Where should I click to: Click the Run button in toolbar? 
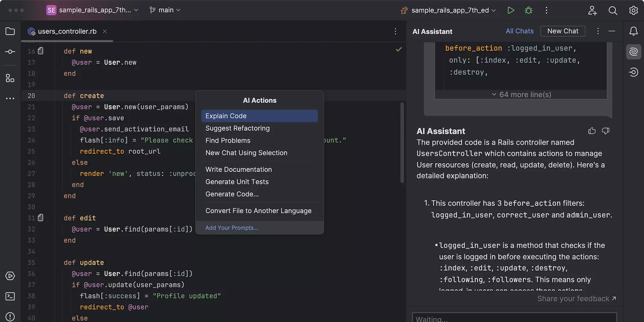pyautogui.click(x=511, y=10)
